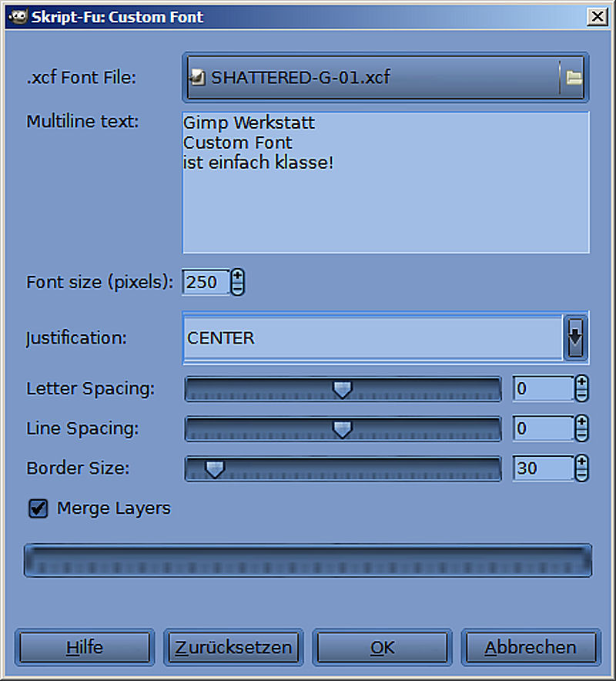Click the Font size input field

click(204, 282)
